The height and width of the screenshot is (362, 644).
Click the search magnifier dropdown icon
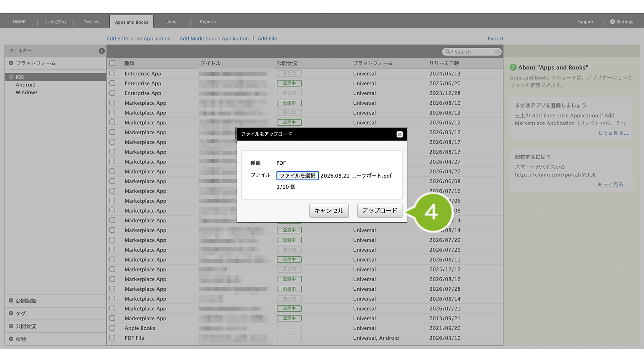(449, 52)
